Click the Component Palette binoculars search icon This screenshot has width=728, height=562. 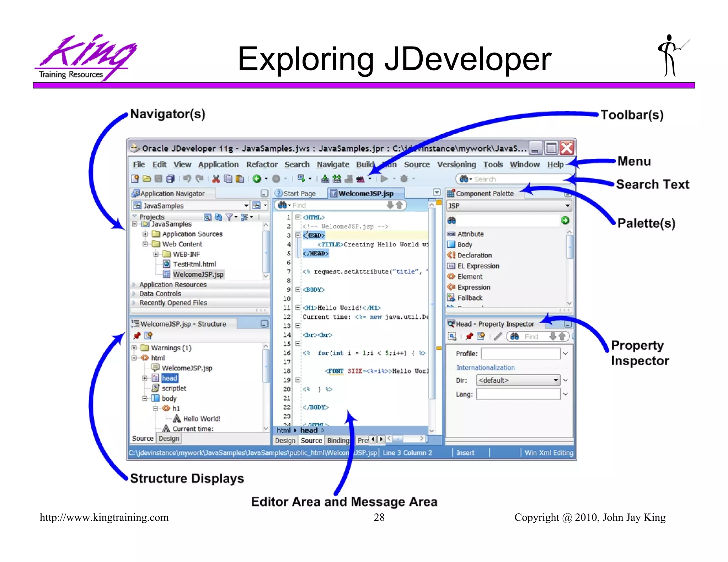click(x=451, y=221)
